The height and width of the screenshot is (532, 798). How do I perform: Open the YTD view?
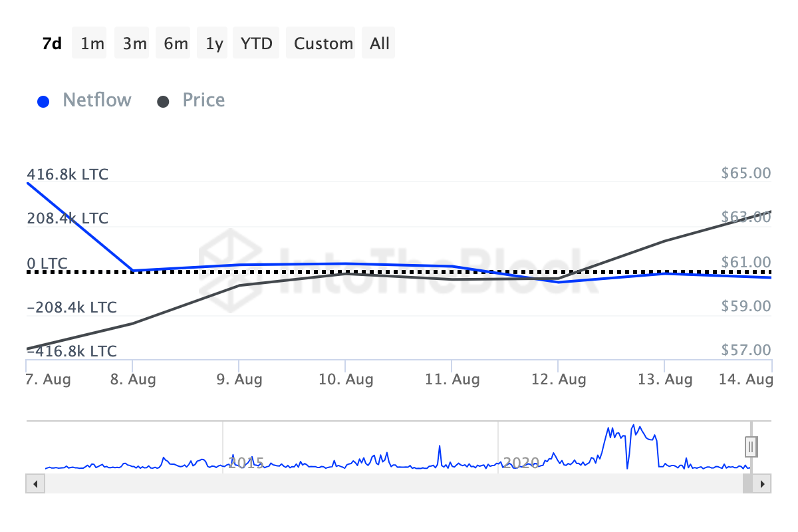256,43
